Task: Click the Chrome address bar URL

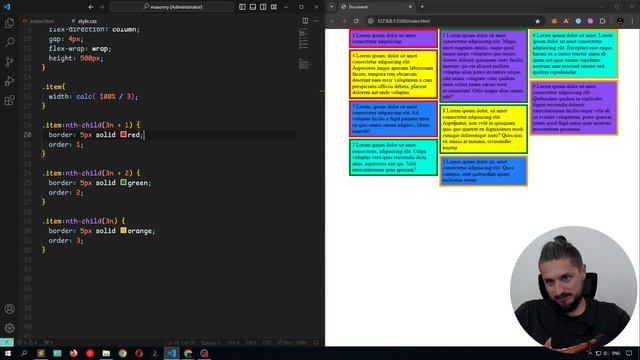Action: 403,21
